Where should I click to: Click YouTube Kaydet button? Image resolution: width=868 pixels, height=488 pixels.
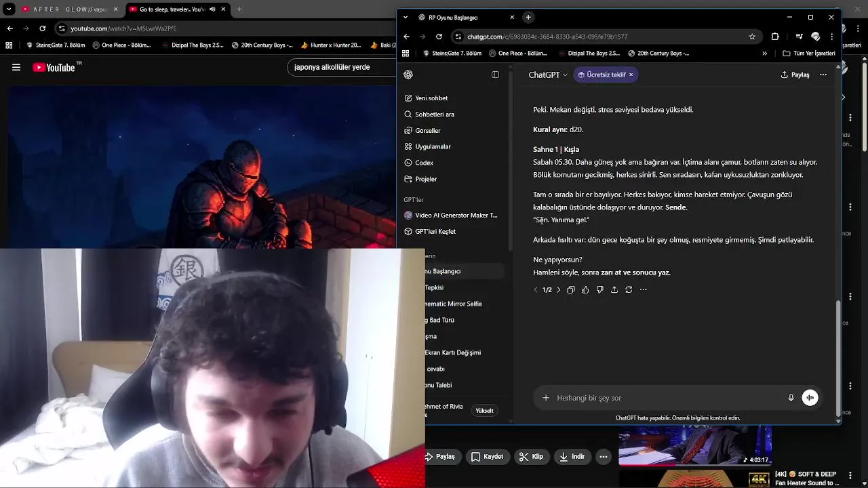pyautogui.click(x=487, y=457)
